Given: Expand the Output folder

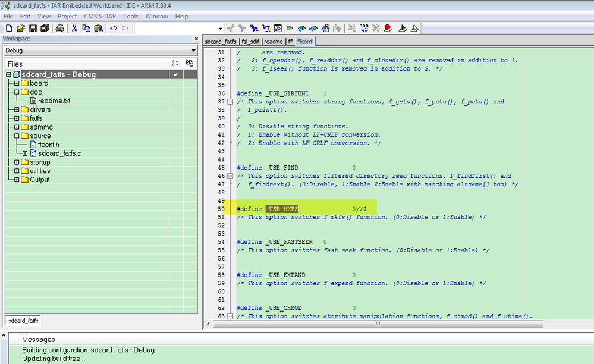Looking at the screenshot, I should (17, 180).
